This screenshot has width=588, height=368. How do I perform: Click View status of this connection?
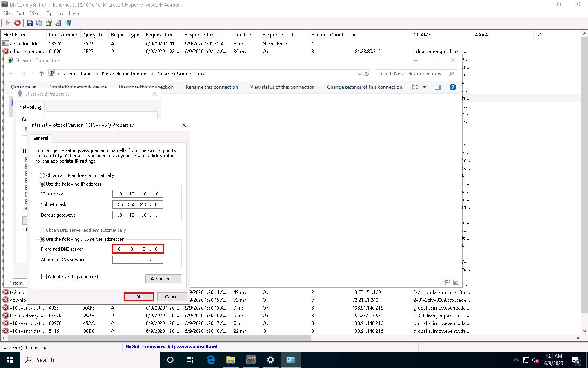[283, 87]
